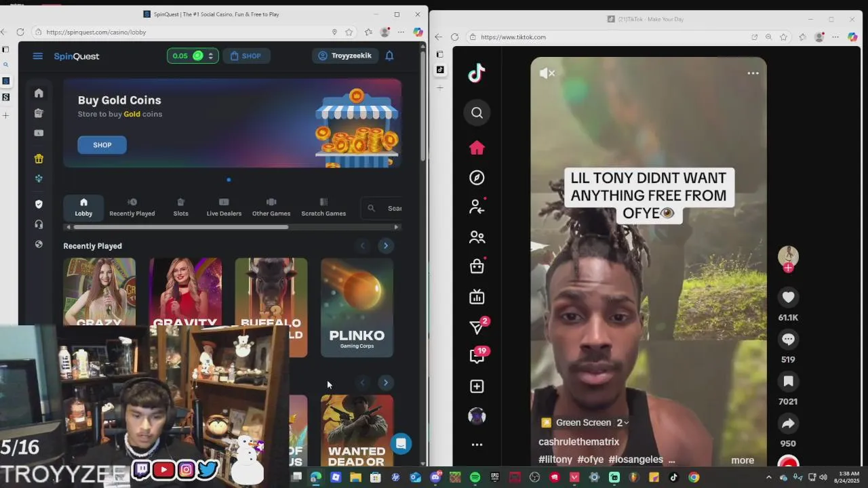This screenshot has width=868, height=488.
Task: Bookmark the TikTok video
Action: click(788, 381)
